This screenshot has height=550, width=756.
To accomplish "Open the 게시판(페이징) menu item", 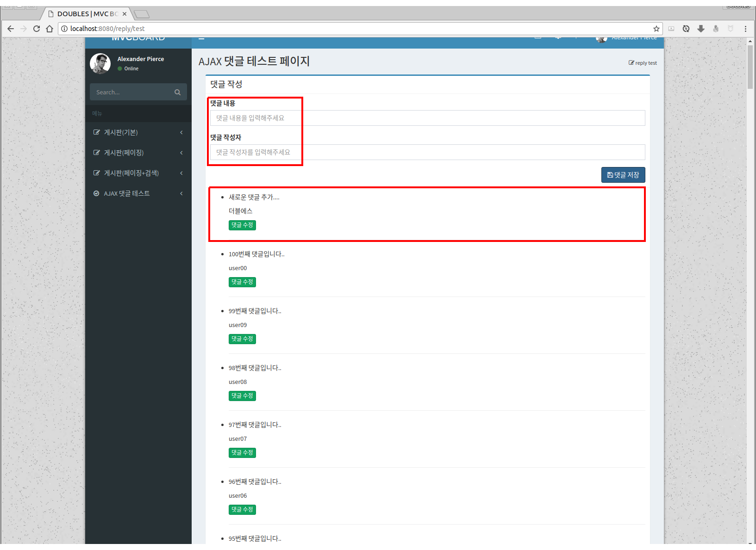I will (138, 153).
